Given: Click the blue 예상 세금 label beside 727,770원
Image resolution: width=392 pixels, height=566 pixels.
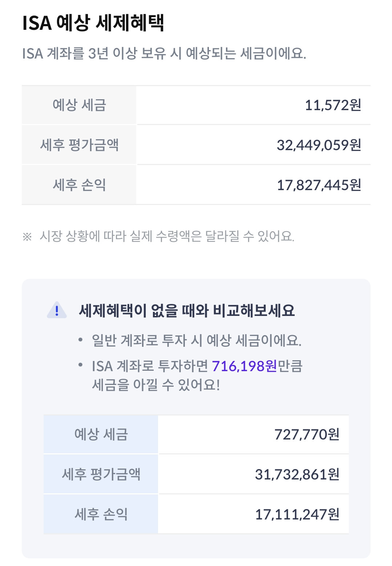Looking at the screenshot, I should coord(101,434).
